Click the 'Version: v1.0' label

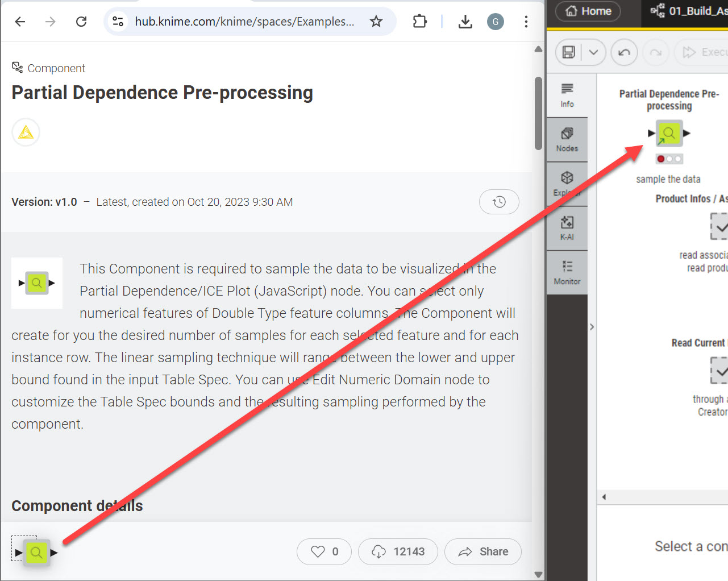click(44, 202)
